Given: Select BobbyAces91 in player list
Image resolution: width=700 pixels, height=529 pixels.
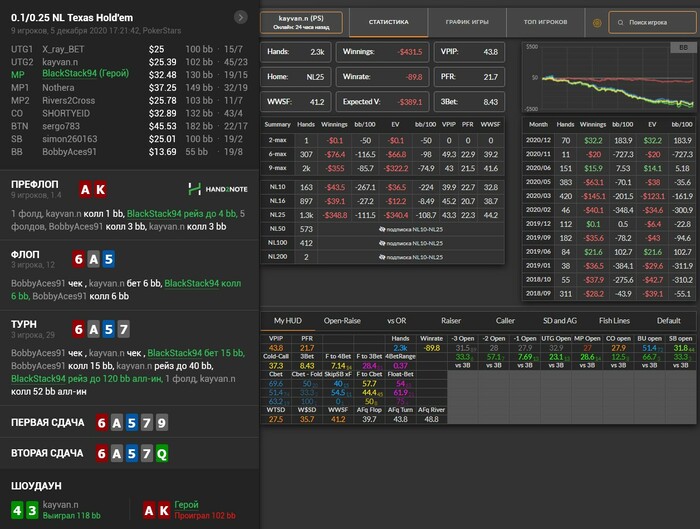Looking at the screenshot, I should click(69, 152).
